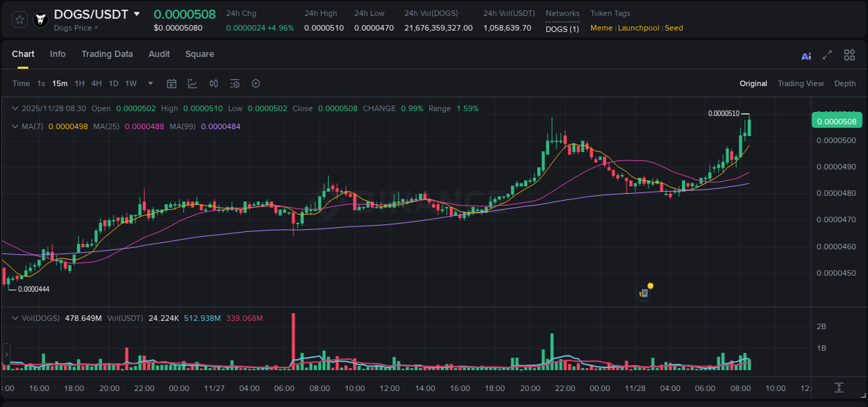Open chart settings via the hexagon icon
Image resolution: width=868 pixels, height=407 pixels.
point(255,83)
